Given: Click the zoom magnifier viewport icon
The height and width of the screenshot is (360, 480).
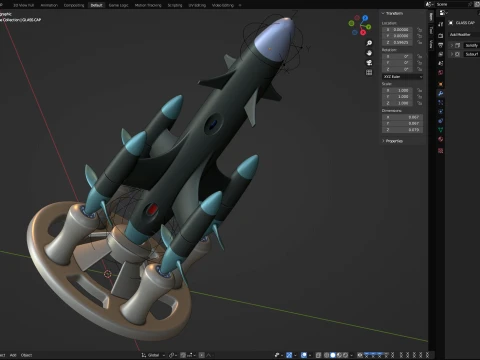Looking at the screenshot, I should [x=369, y=43].
